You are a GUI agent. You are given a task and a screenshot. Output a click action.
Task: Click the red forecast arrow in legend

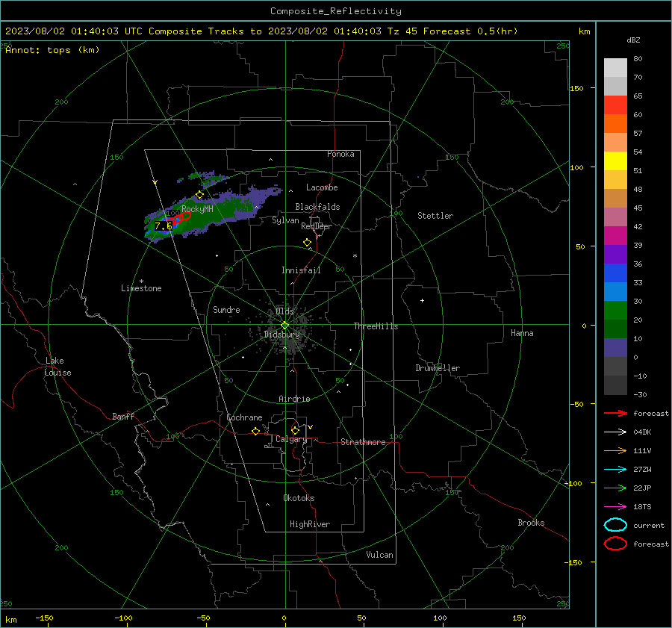(615, 413)
